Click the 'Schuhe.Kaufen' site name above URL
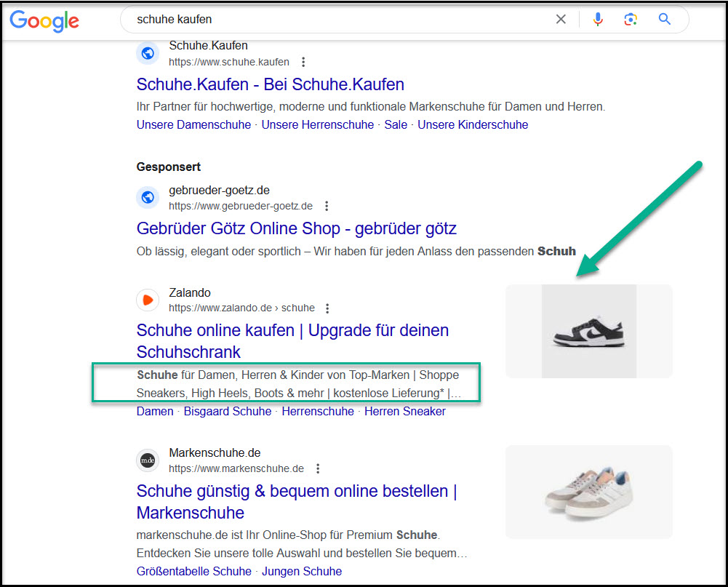Screen dimensions: 728x587 208,46
